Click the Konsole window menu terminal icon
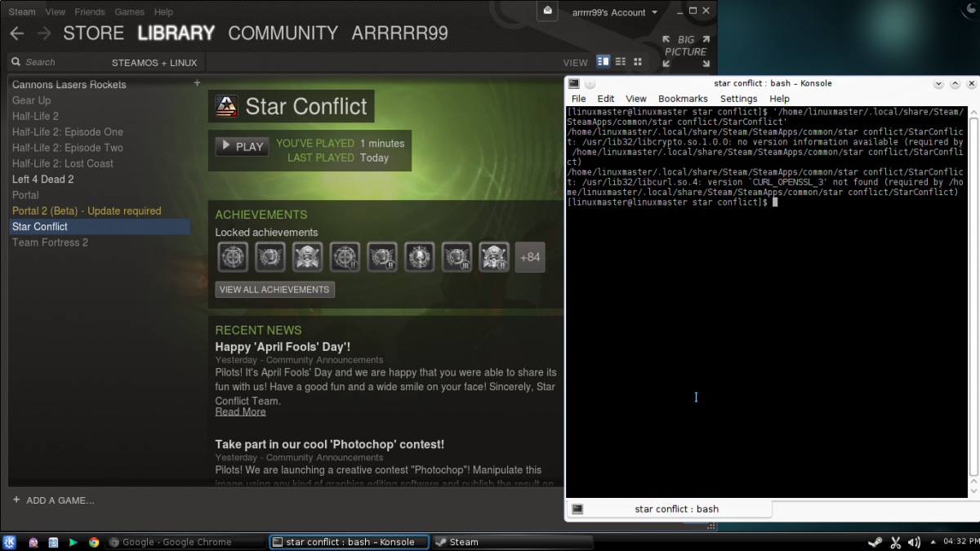 click(x=574, y=83)
